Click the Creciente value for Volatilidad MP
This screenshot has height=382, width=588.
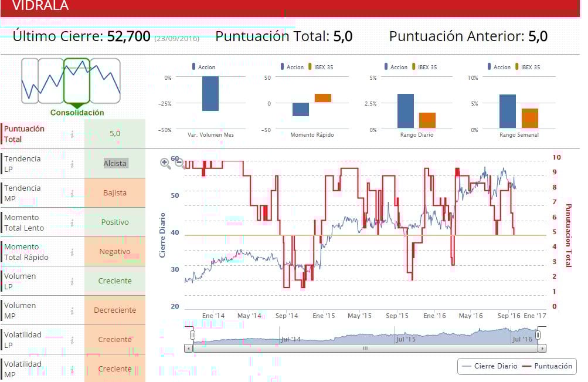(x=115, y=369)
